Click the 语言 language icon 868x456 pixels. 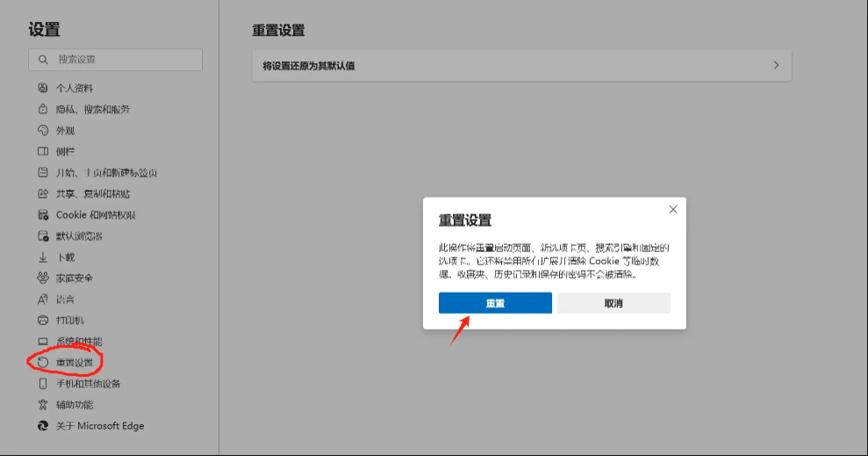point(42,299)
